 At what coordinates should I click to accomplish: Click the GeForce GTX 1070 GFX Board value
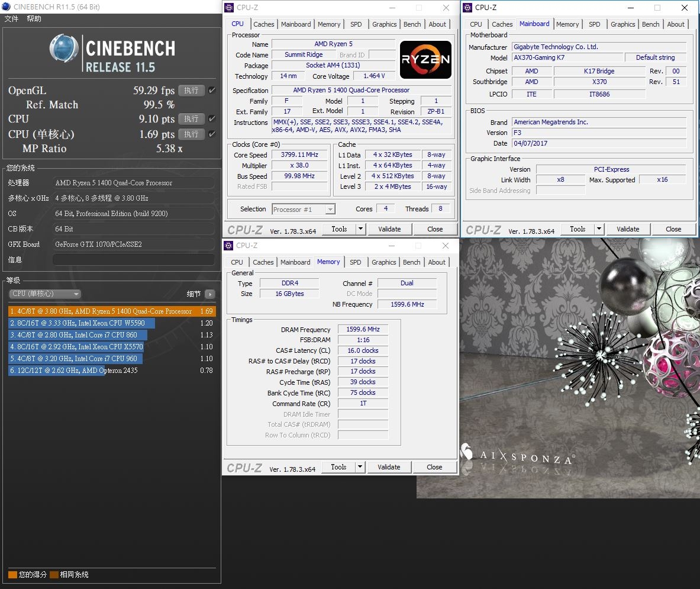click(134, 244)
